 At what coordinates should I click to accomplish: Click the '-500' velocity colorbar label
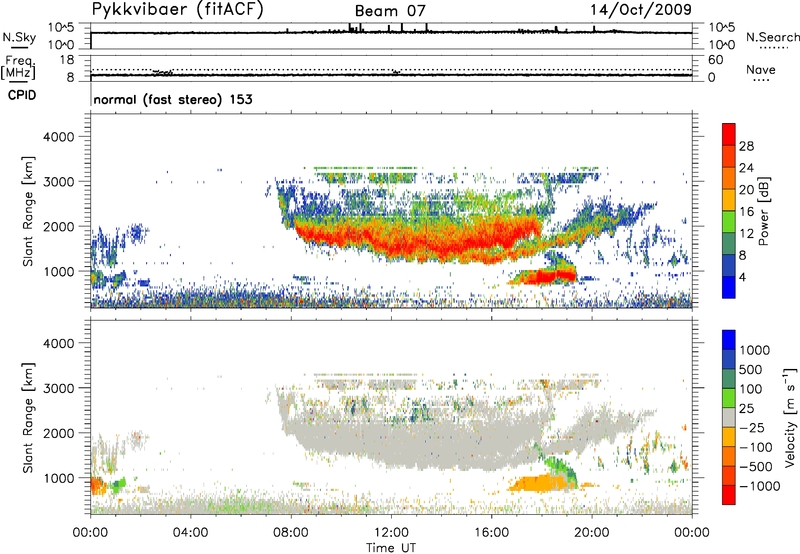click(x=756, y=467)
